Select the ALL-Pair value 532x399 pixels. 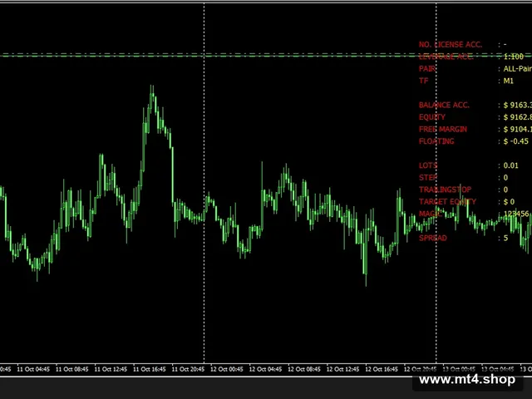518,69
